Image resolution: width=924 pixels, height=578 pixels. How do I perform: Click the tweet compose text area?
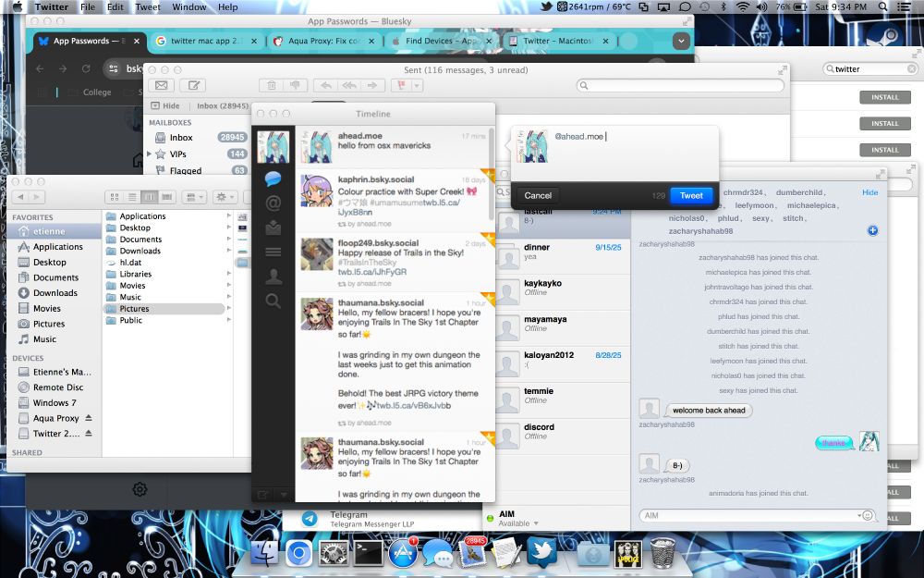point(634,153)
